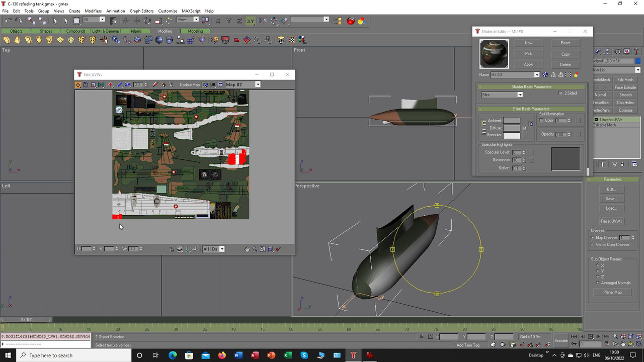The height and width of the screenshot is (362, 644).
Task: Open the Blinn shader type dropdown
Action: point(520,95)
